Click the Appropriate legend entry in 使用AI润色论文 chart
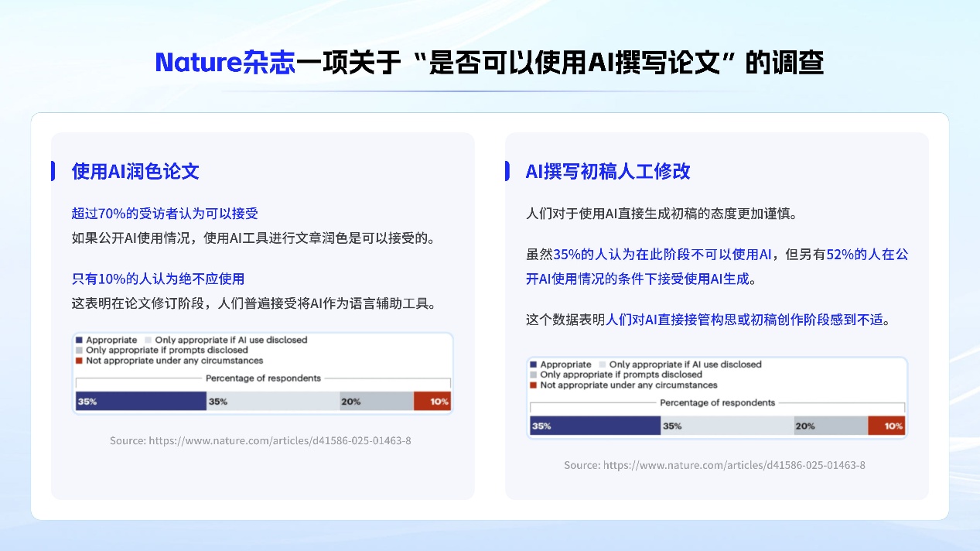This screenshot has height=551, width=980. (107, 340)
